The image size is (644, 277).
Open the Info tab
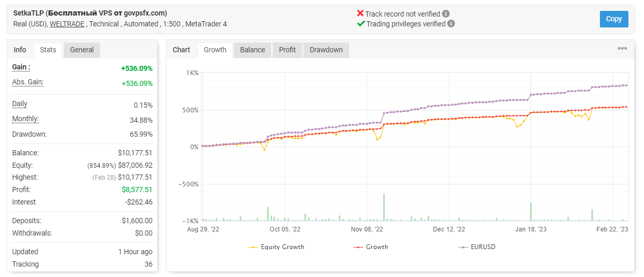click(20, 50)
